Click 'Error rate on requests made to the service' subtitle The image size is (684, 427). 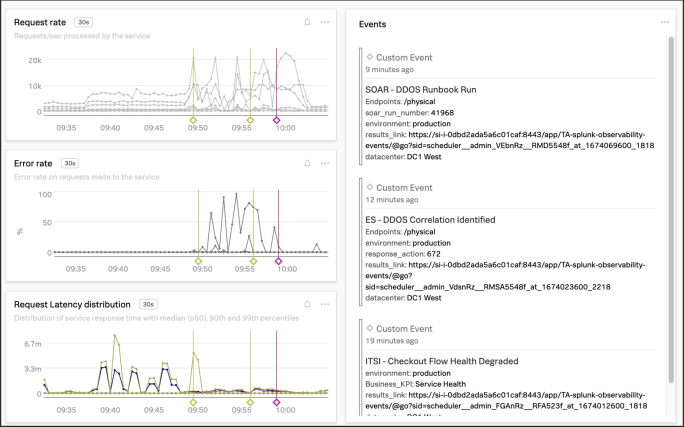pos(87,177)
